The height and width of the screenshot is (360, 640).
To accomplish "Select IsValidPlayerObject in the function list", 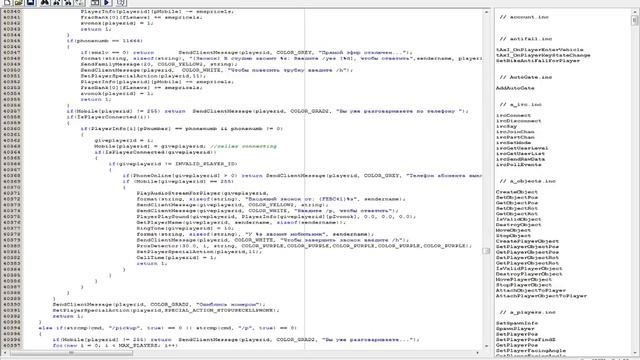I will (529, 269).
